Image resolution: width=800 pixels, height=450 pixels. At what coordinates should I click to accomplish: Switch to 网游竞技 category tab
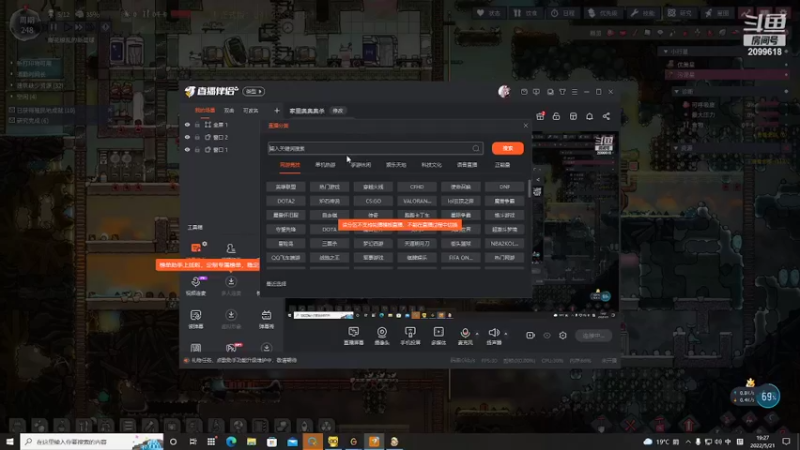290,165
